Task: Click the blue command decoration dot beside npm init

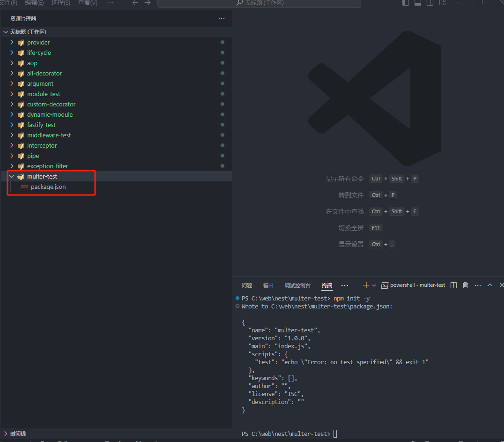Action: click(x=237, y=298)
